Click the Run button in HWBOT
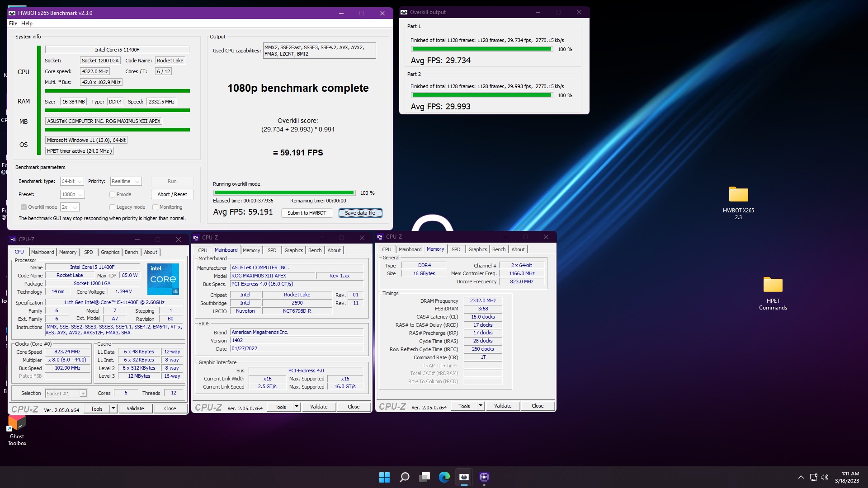868x488 pixels. [172, 182]
